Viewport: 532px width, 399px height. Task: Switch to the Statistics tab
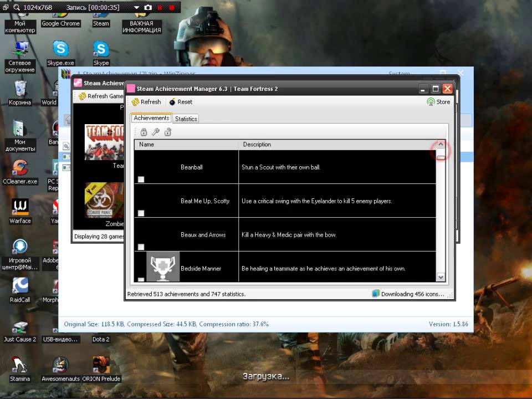pos(186,119)
